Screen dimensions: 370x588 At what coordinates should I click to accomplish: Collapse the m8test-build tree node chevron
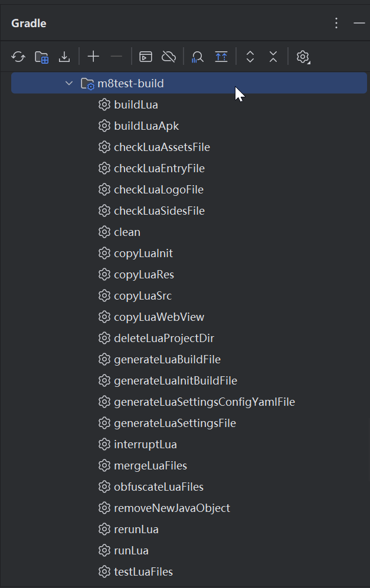point(69,84)
